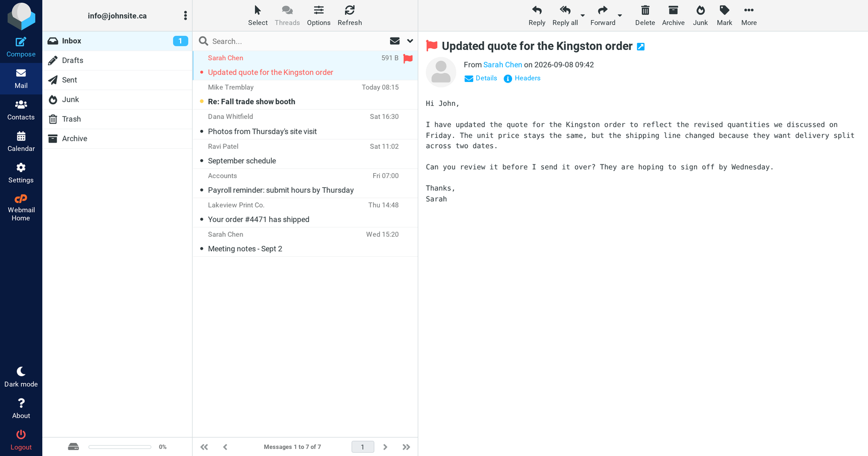Show message Details

481,78
